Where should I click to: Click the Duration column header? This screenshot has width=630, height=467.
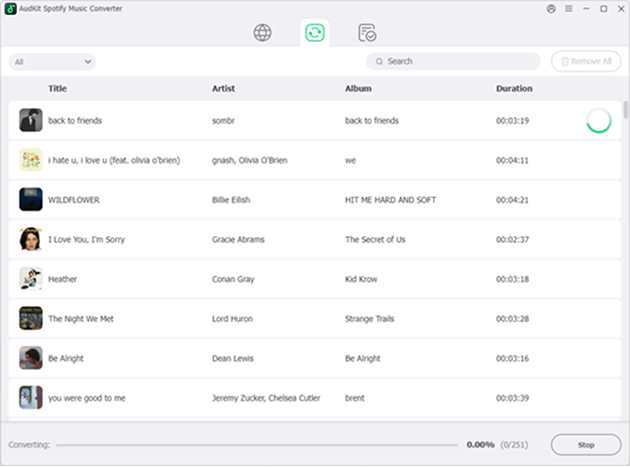[x=514, y=88]
